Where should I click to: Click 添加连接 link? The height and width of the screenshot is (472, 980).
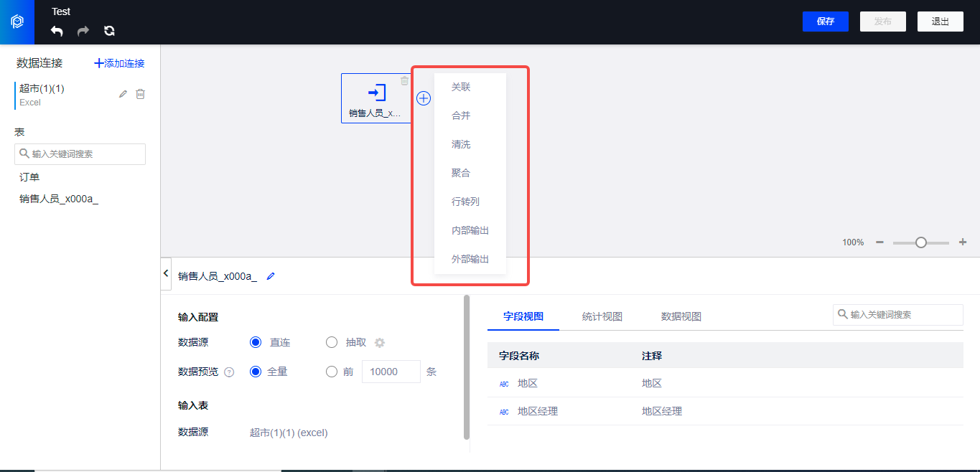point(119,63)
